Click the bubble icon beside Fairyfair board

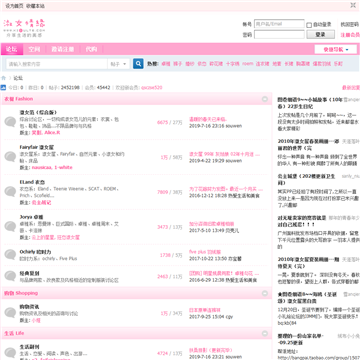(x=10, y=157)
